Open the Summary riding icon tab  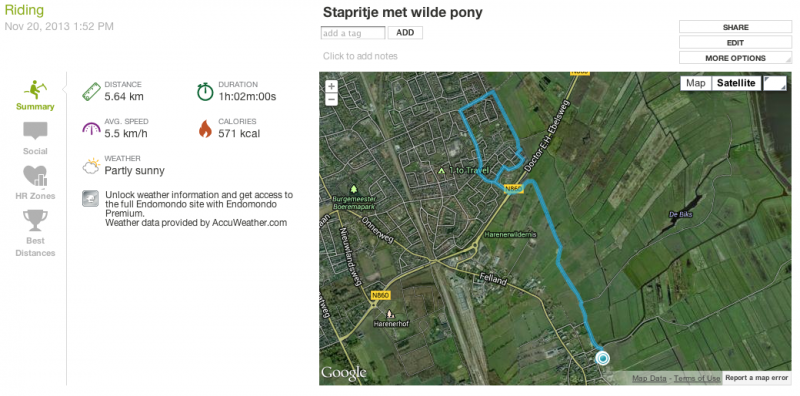(35, 90)
